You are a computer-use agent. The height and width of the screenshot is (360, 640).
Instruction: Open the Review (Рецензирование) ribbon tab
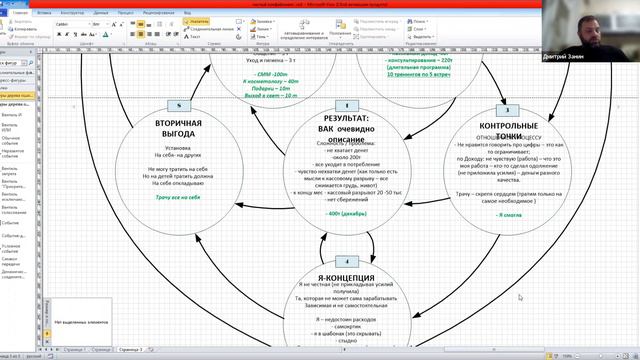click(159, 13)
